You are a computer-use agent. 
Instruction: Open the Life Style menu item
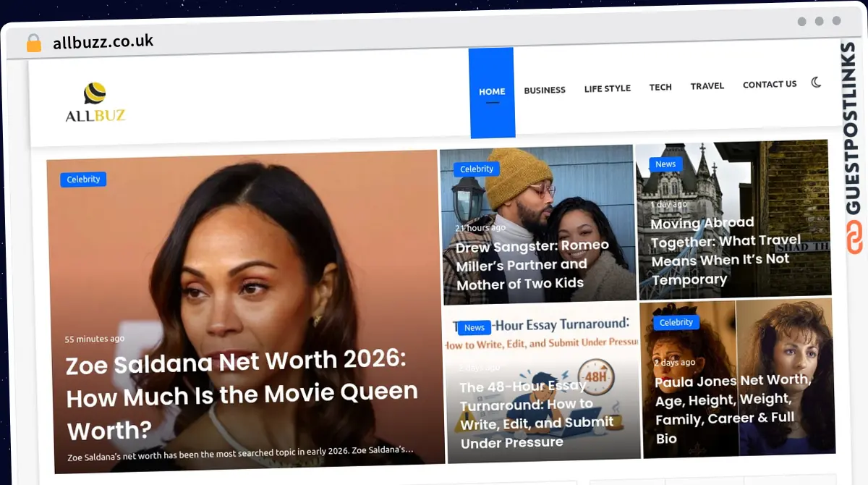point(608,88)
